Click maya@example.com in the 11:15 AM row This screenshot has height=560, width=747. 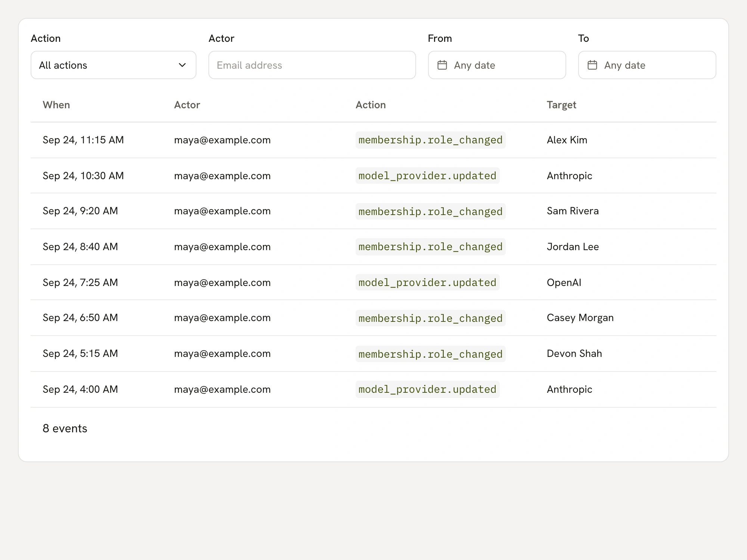tap(222, 140)
